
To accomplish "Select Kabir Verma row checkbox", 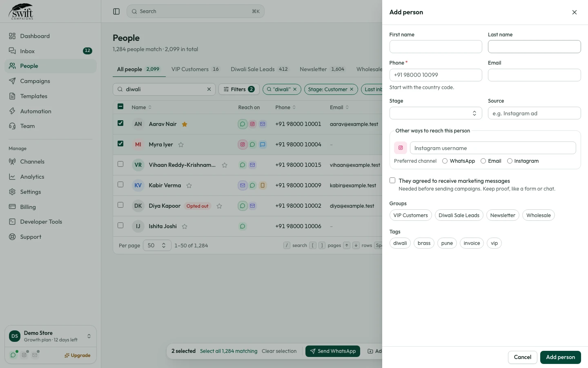I will [x=120, y=184].
